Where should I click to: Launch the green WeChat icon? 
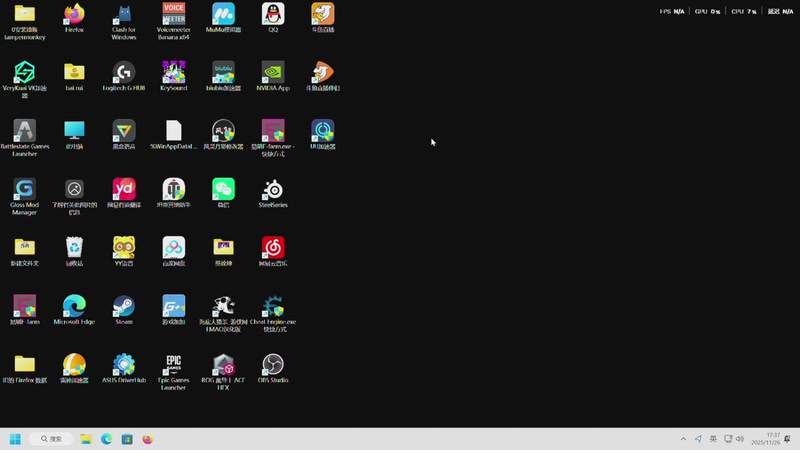[x=223, y=193]
